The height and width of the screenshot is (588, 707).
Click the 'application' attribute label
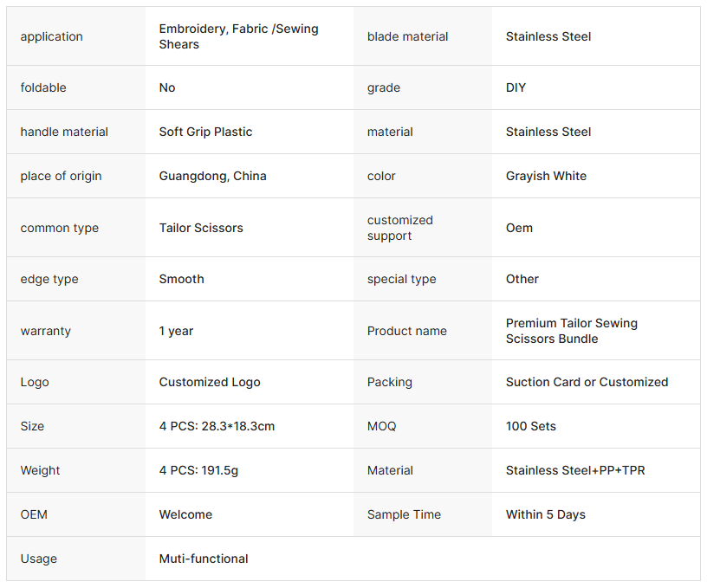point(52,36)
